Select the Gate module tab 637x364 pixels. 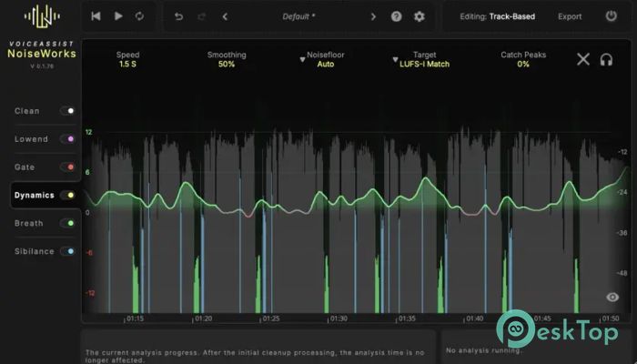pos(25,167)
